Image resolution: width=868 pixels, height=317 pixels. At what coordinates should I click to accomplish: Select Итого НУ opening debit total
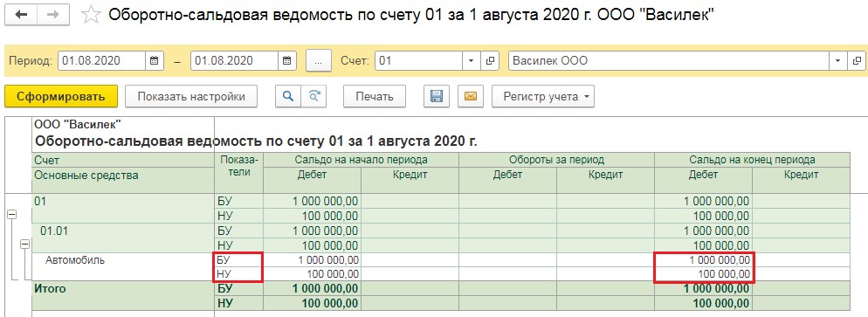(313, 303)
